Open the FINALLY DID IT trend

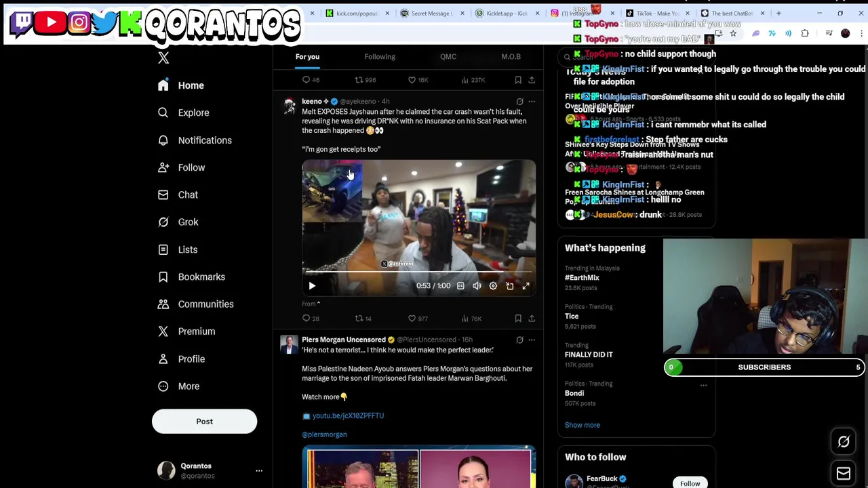pos(589,354)
